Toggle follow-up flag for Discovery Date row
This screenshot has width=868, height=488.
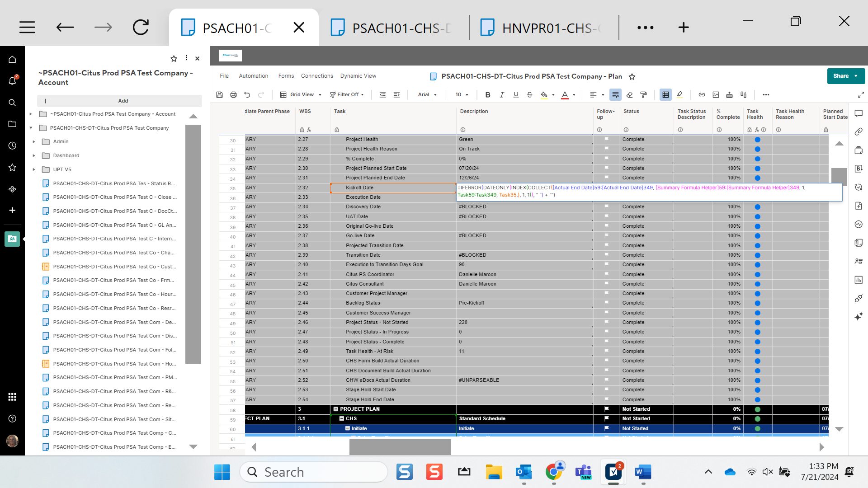[606, 206]
